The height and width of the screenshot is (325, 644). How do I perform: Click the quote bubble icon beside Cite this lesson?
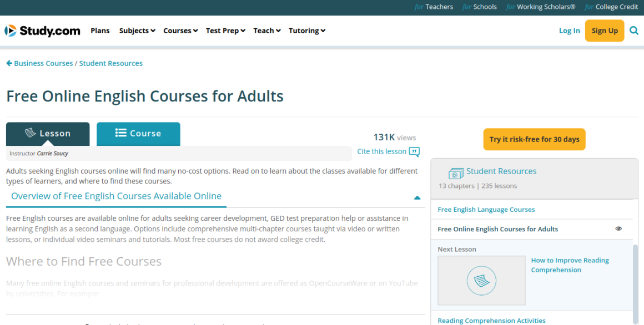click(414, 151)
